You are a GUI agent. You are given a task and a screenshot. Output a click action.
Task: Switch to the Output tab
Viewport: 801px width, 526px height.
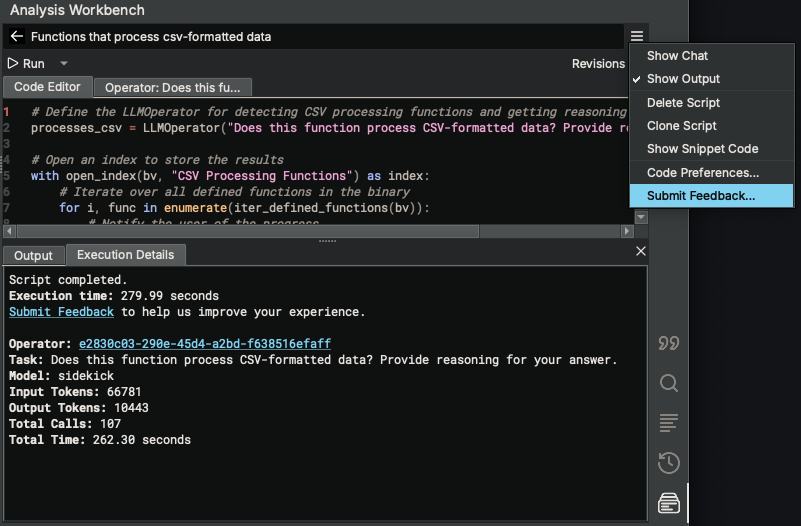point(33,255)
